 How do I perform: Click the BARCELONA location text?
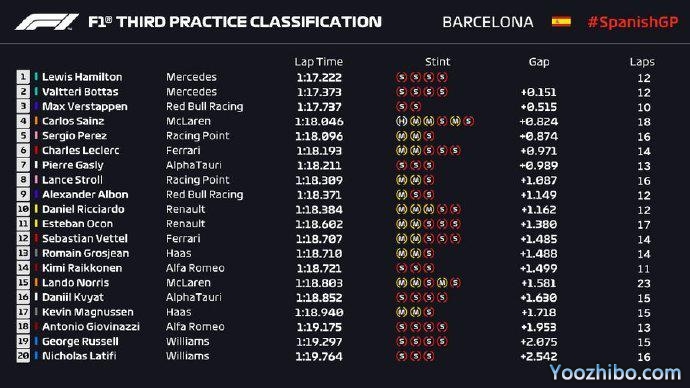[488, 22]
